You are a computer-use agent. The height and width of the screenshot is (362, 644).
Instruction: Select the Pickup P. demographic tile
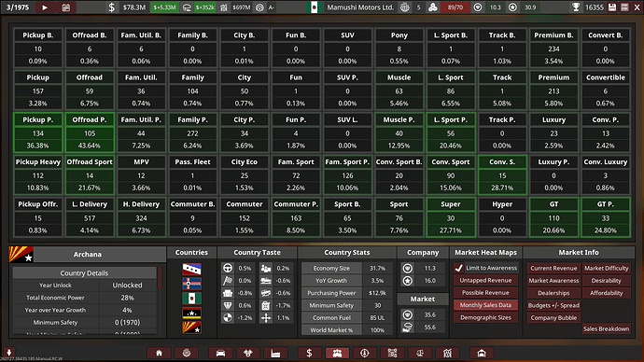37,132
